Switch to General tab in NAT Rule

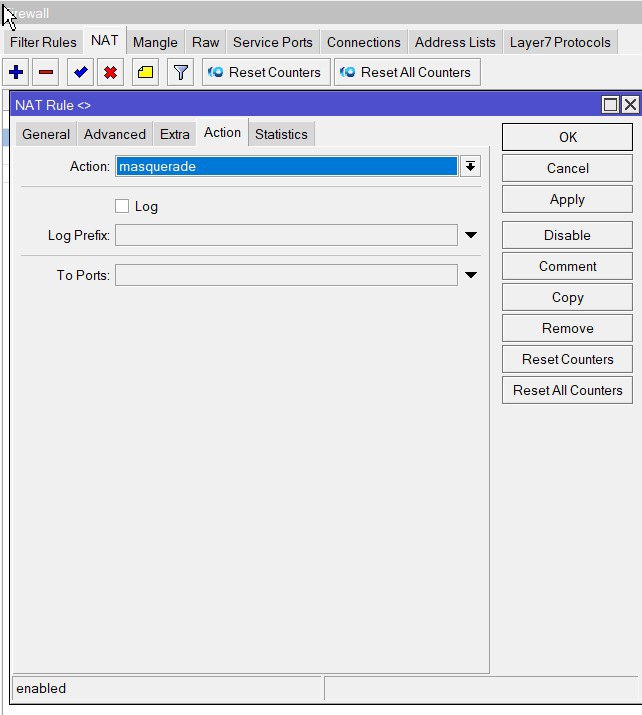[46, 134]
